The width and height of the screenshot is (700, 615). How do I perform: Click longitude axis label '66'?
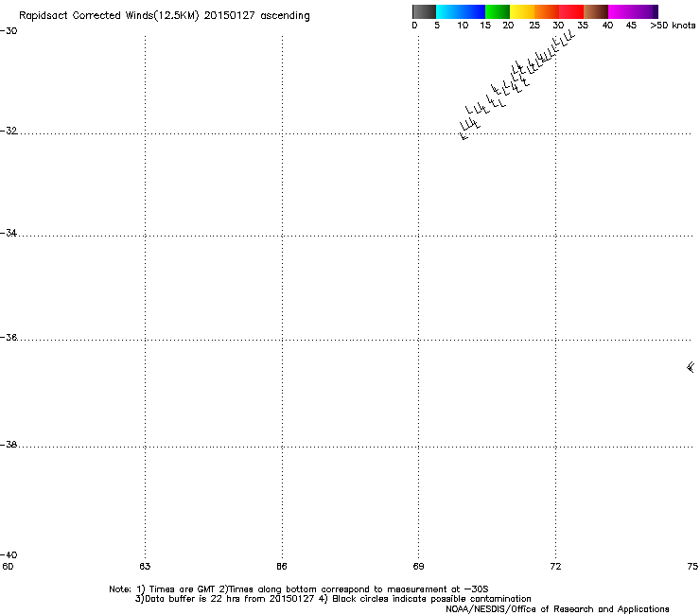coord(282,567)
